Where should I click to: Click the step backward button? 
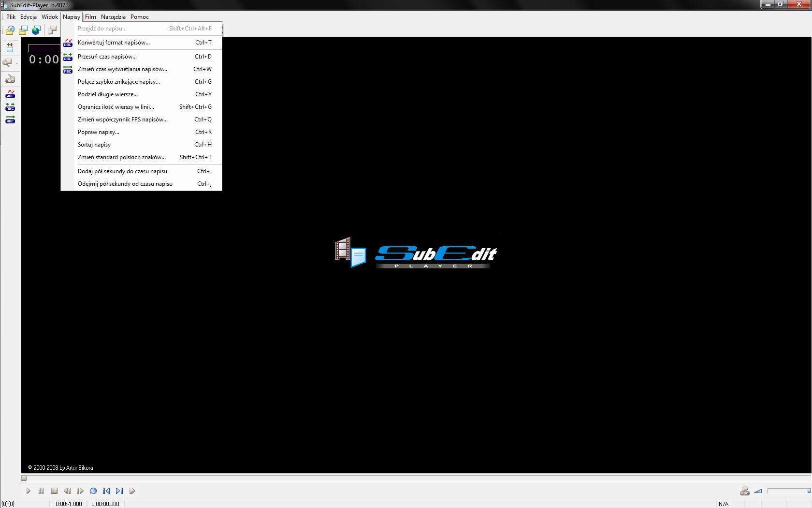pos(67,491)
